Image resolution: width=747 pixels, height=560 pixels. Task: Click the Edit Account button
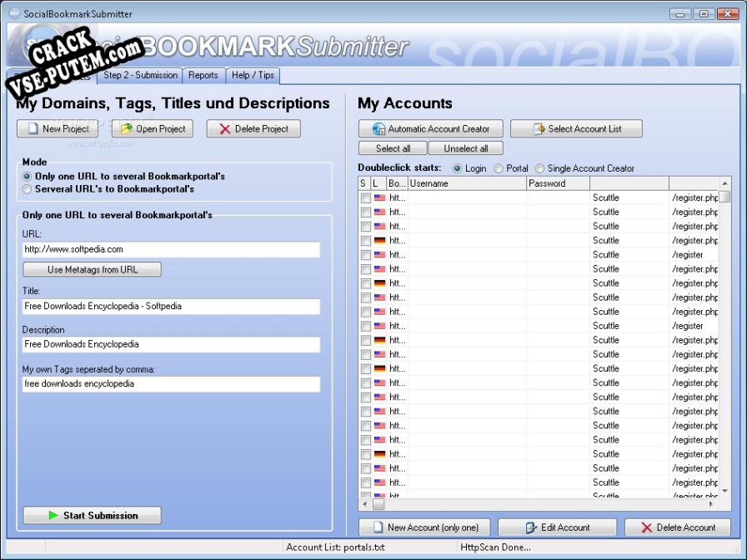(x=558, y=527)
